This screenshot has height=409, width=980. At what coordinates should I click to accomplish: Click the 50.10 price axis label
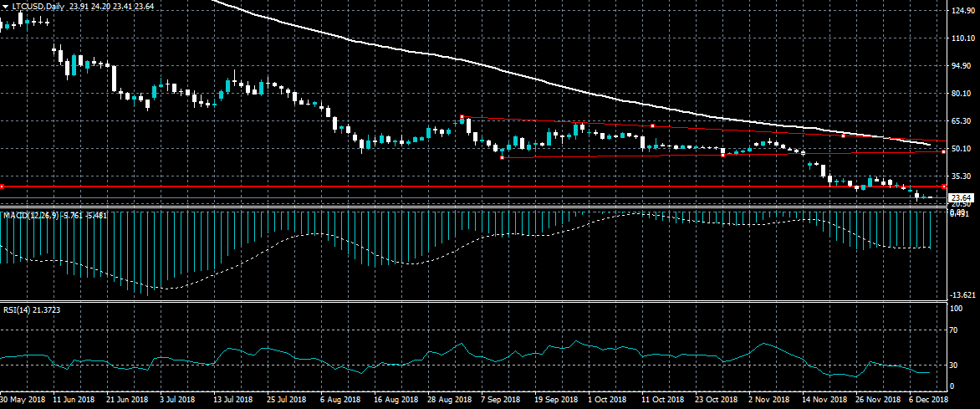click(x=962, y=148)
